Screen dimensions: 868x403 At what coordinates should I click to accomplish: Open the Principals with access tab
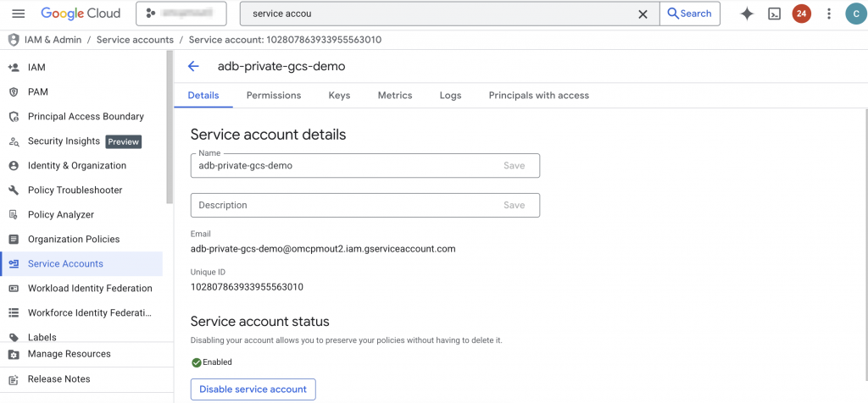[x=538, y=96]
